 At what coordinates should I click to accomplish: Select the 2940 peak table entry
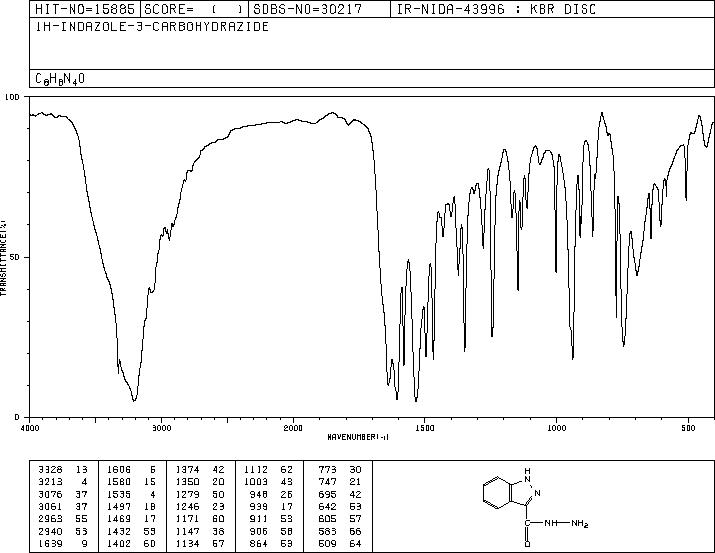click(63, 531)
